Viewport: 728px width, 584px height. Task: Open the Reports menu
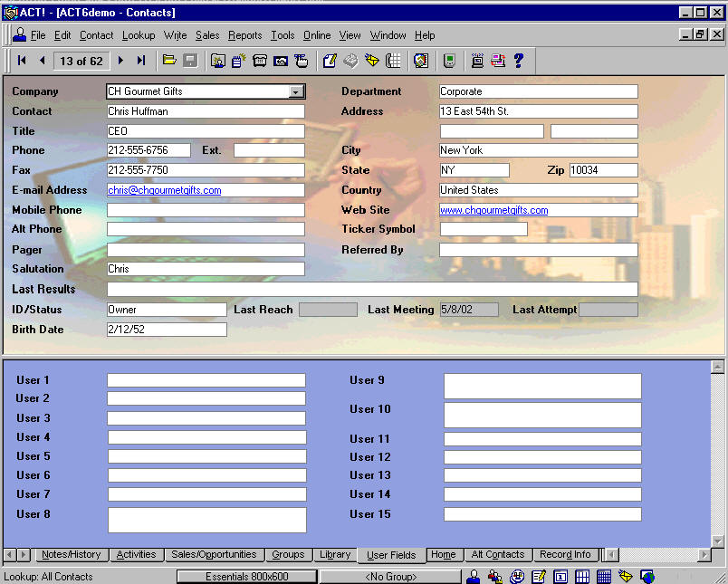pyautogui.click(x=244, y=35)
